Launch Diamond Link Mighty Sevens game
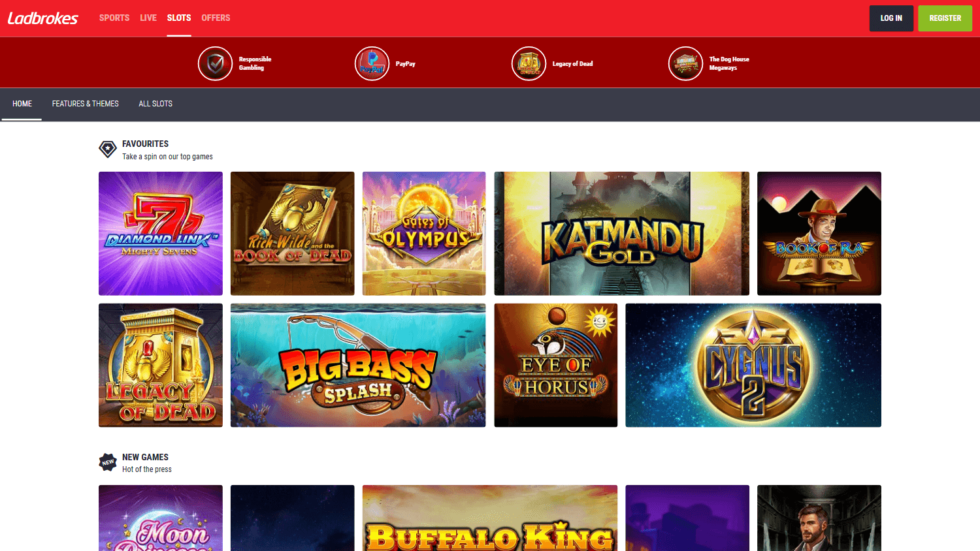The image size is (980, 551). tap(161, 234)
